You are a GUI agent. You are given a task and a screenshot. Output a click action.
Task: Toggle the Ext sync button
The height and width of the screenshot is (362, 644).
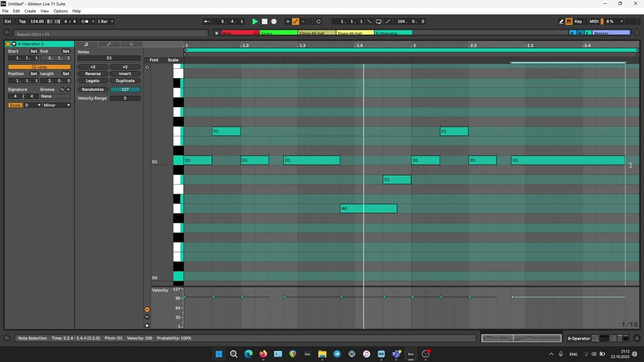click(x=8, y=22)
